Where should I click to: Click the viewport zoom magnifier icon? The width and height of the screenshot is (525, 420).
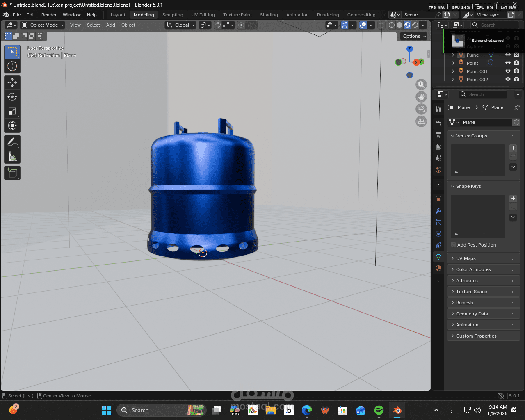tap(421, 84)
